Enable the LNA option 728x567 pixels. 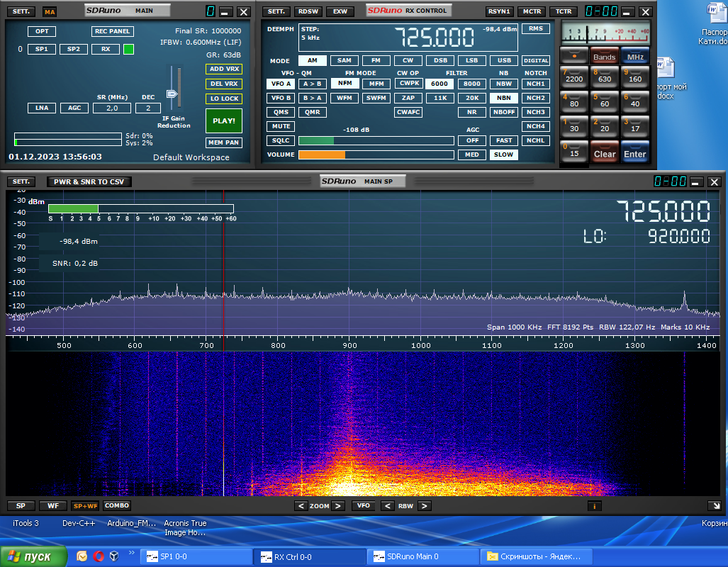click(x=42, y=108)
